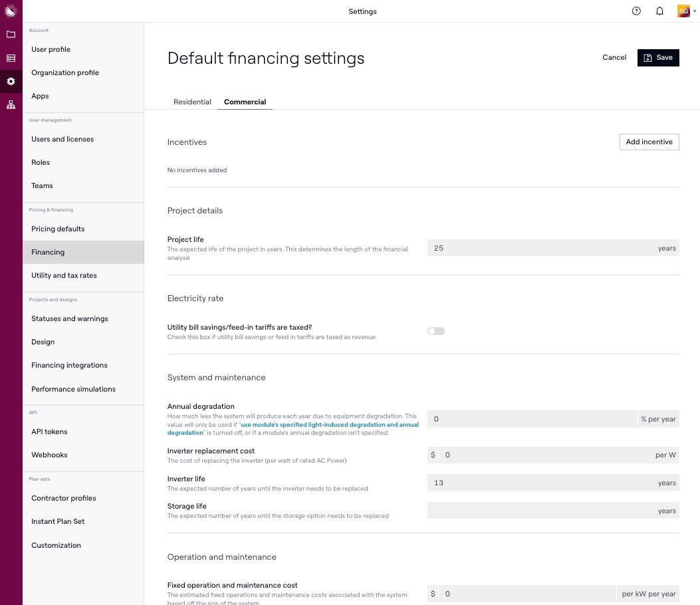Open the projects folder icon in sidebar

[x=11, y=35]
